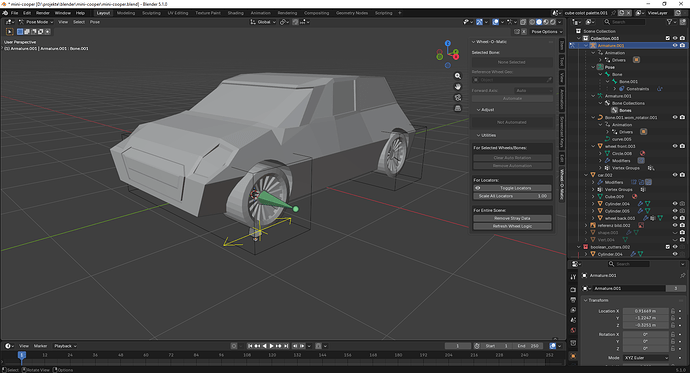
Task: Toggle X-ray icon in viewport header
Action: [x=523, y=22]
